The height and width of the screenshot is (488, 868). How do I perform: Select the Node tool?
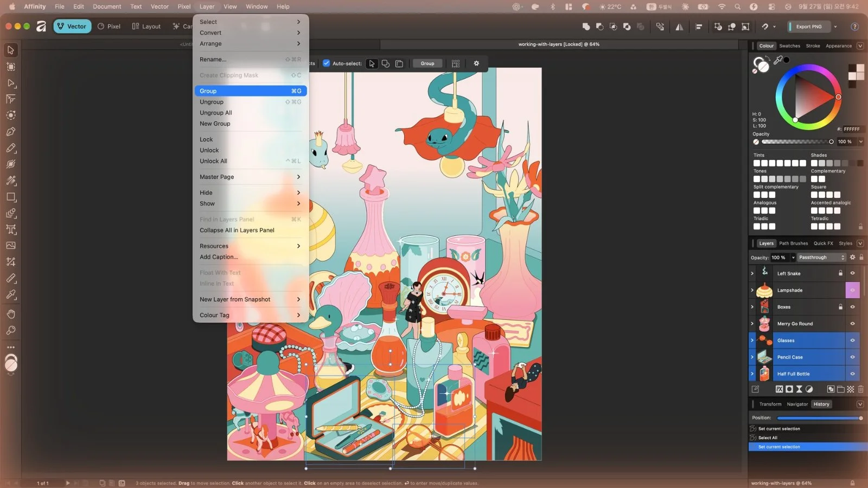[11, 83]
